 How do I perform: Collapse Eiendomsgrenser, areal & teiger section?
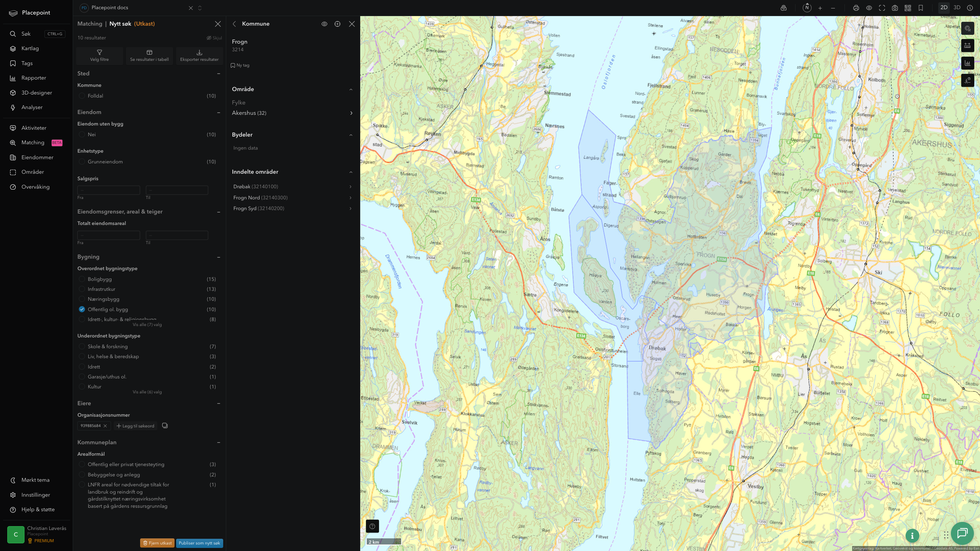[219, 212]
